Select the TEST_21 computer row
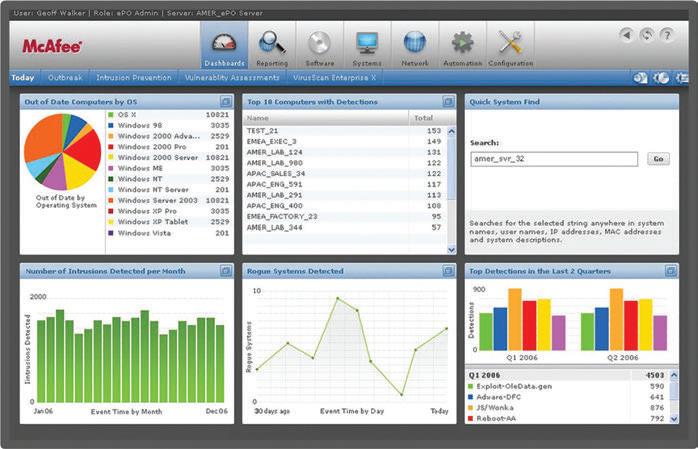698x449 pixels. (x=344, y=131)
